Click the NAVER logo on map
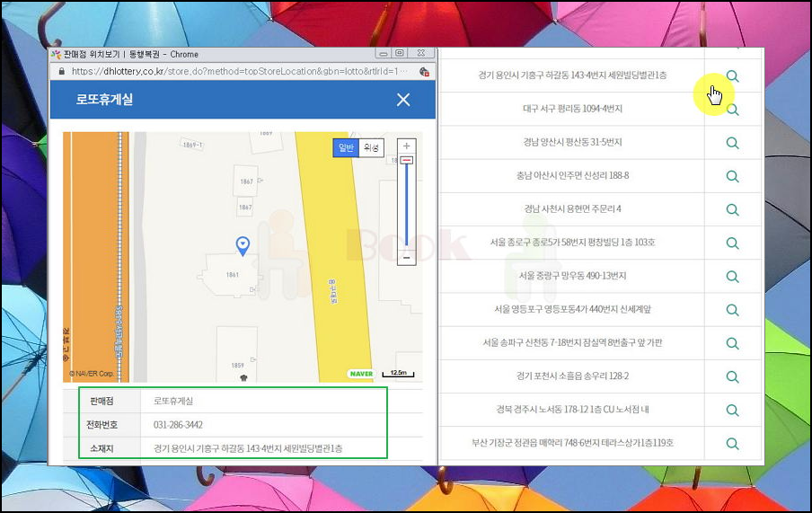 tap(361, 374)
